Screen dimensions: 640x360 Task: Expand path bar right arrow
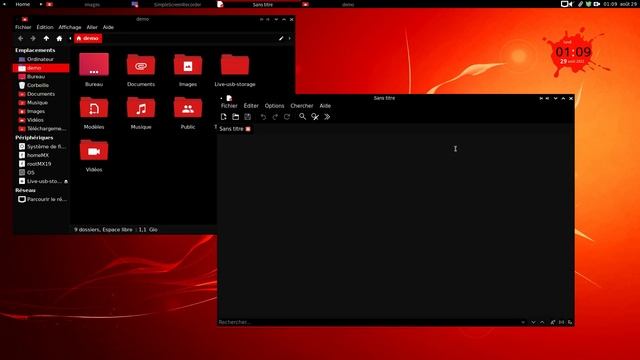[289, 38]
